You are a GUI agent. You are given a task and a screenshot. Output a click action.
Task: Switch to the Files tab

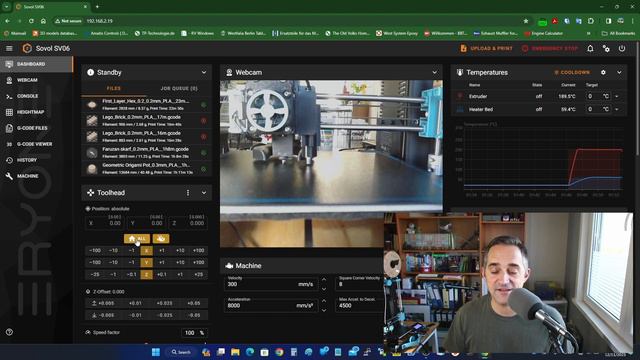tap(113, 88)
